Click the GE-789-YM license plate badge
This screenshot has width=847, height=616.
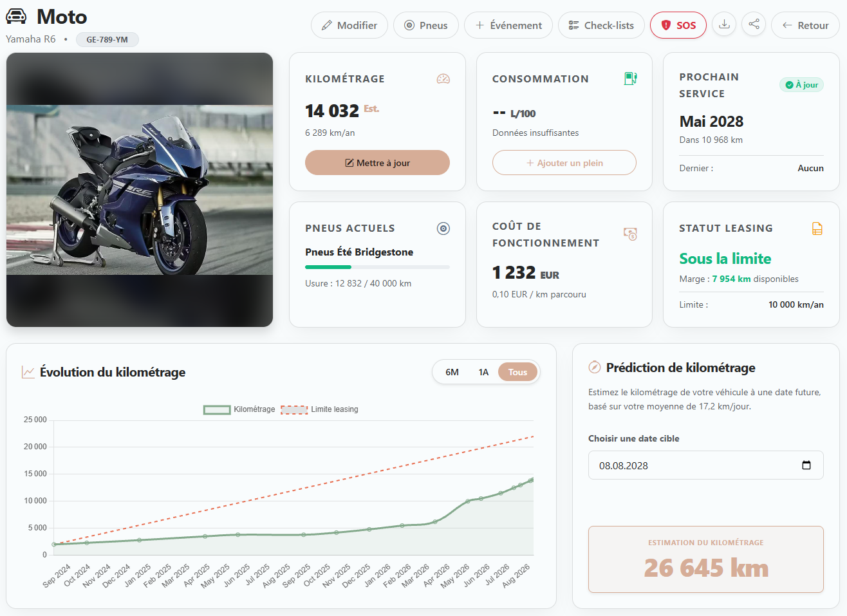click(107, 40)
